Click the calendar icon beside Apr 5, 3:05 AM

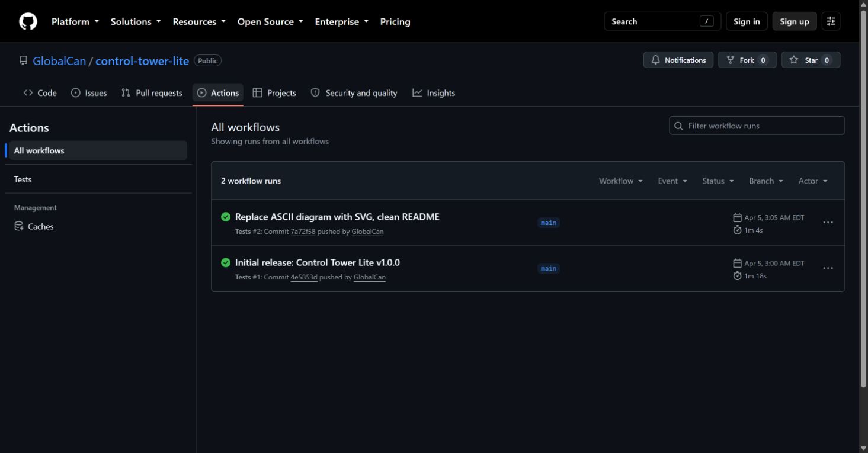[737, 217]
